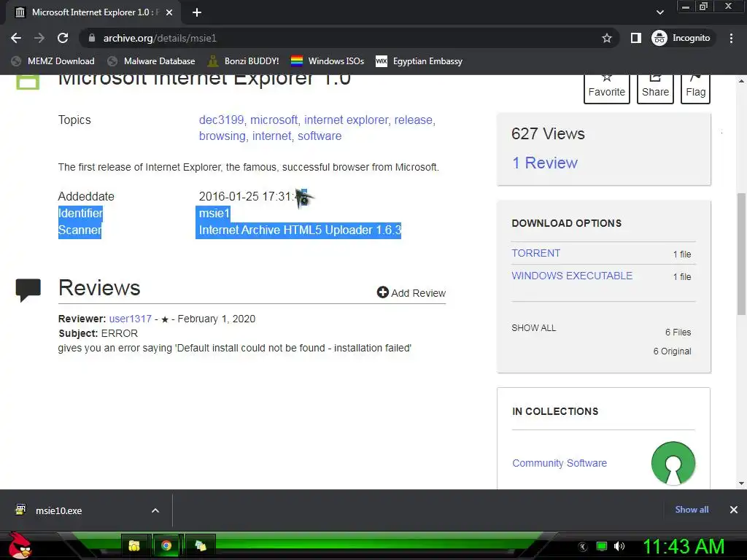
Task: Open the dec3199 topic link
Action: [x=221, y=120]
